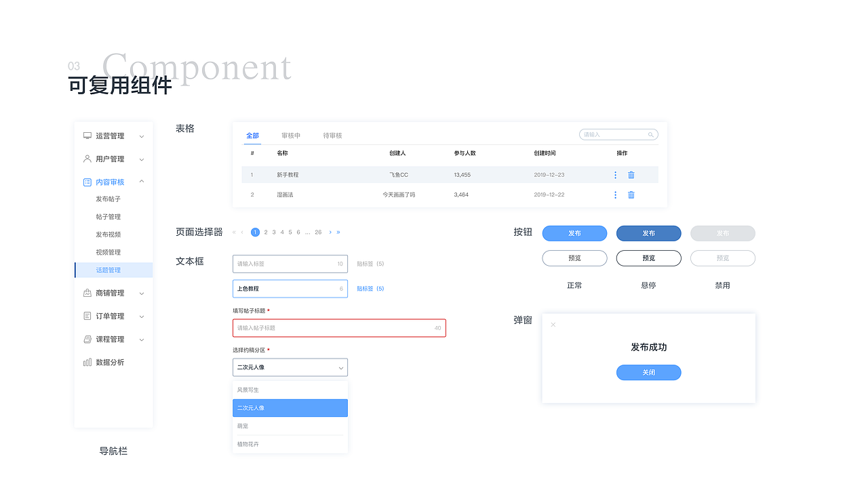Viewport: 868px width, 488px height.
Task: Select the 订单管理 list icon
Action: pos(86,316)
